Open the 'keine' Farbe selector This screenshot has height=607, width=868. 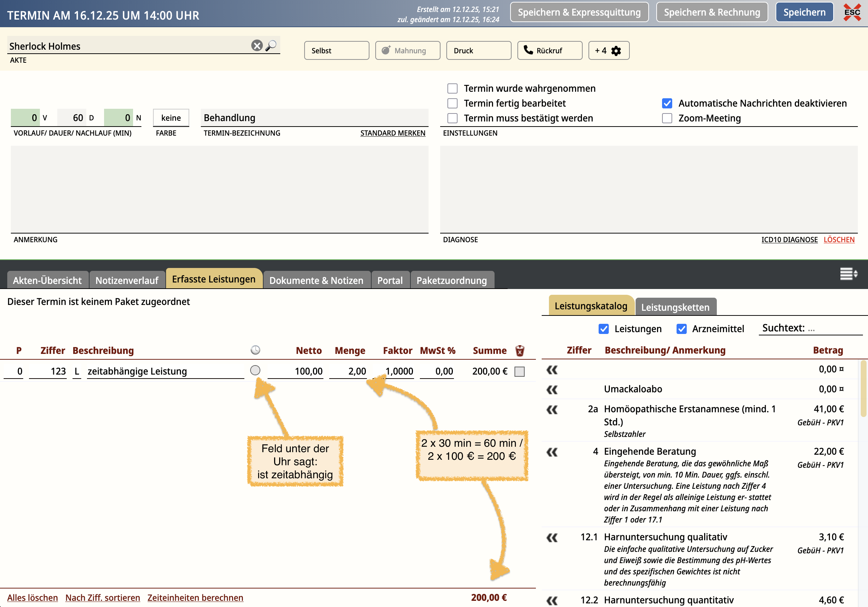tap(171, 118)
